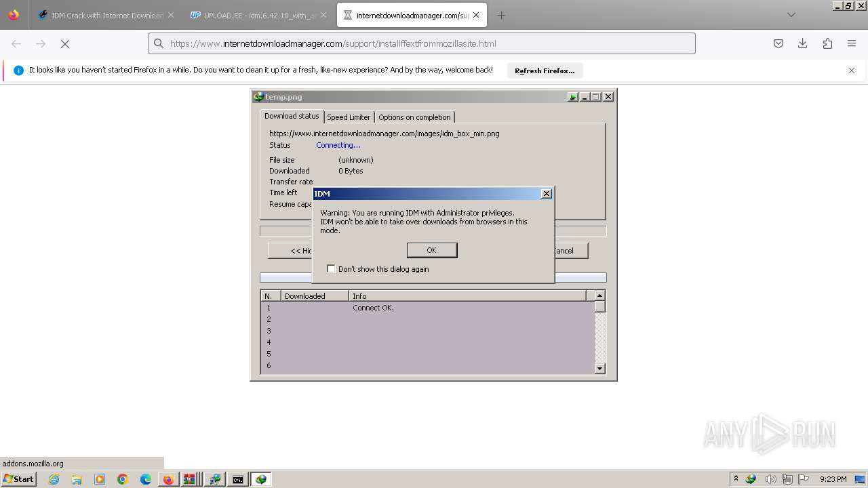Open the Firefox application menu
868x488 pixels.
pyautogui.click(x=852, y=43)
